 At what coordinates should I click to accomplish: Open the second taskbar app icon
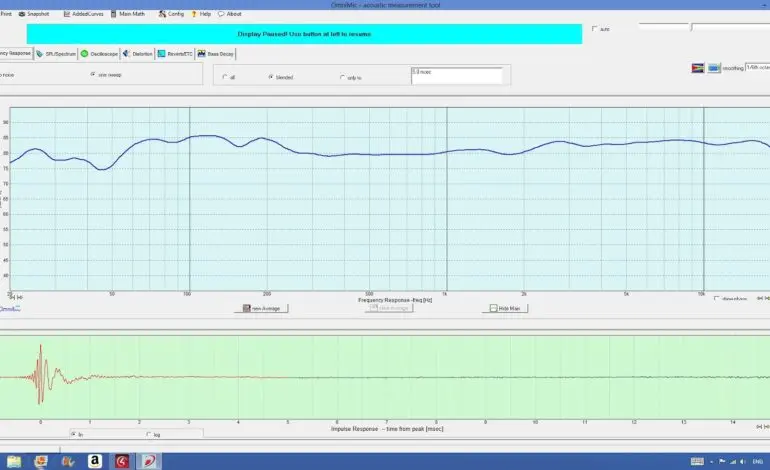pos(41,461)
